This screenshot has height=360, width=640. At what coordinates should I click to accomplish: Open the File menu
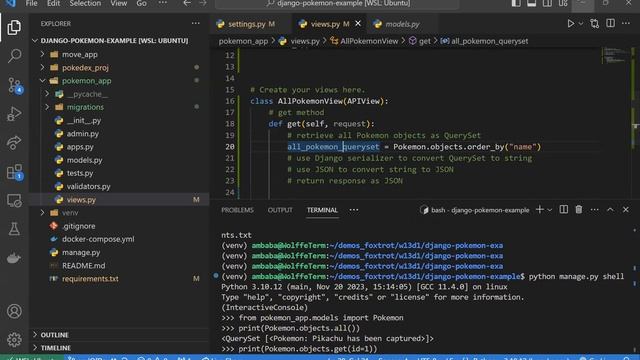pyautogui.click(x=31, y=3)
